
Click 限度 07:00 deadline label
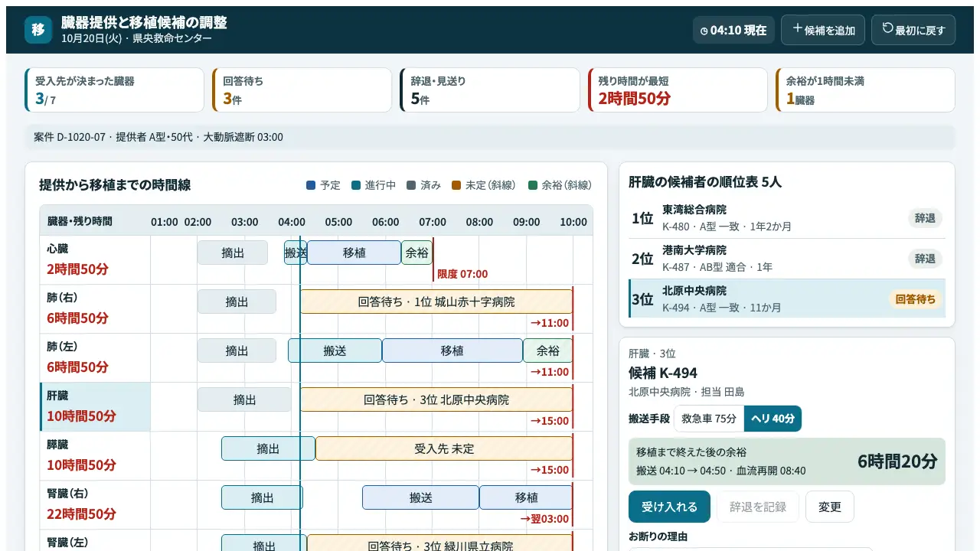click(x=462, y=274)
